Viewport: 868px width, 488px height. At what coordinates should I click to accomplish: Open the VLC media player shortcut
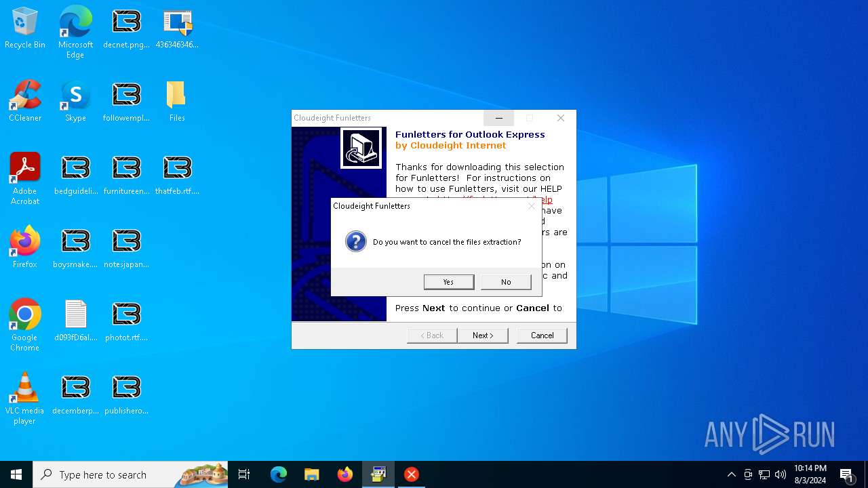pyautogui.click(x=25, y=399)
